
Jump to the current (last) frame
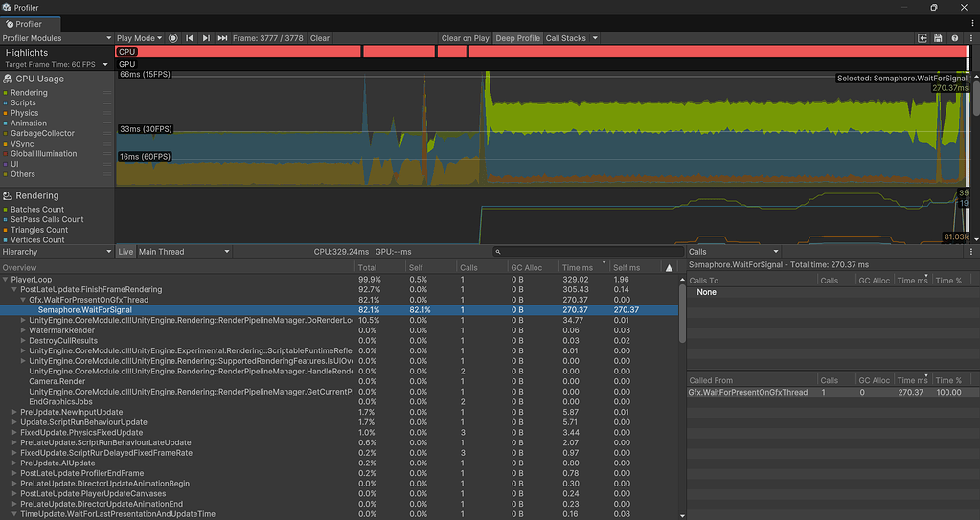pyautogui.click(x=222, y=38)
